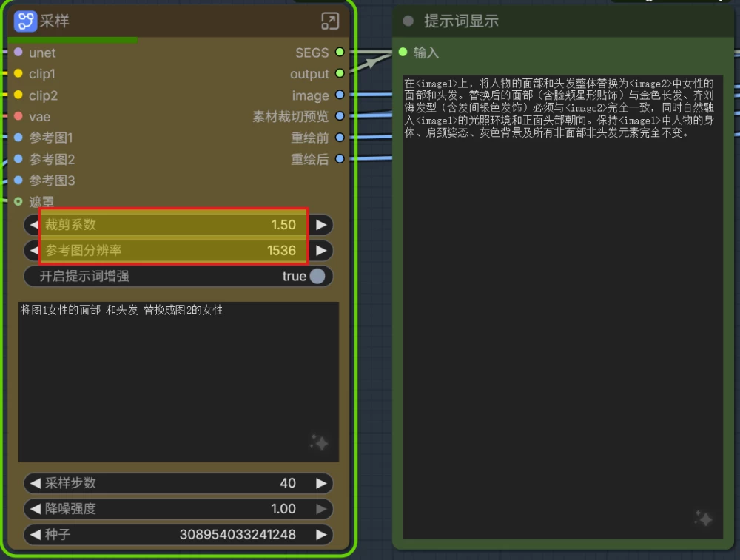Click the 遮罩 input port ring
The width and height of the screenshot is (740, 560).
(x=18, y=201)
